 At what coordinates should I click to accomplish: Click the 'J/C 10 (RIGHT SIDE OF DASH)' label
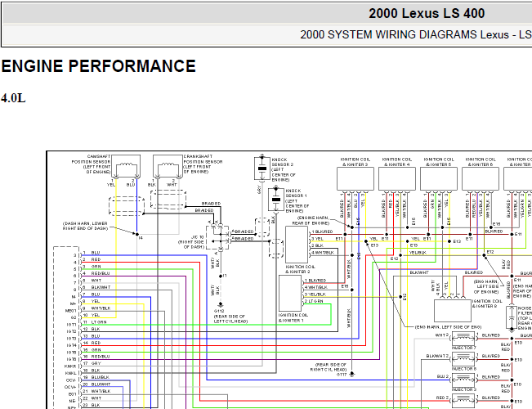click(191, 242)
